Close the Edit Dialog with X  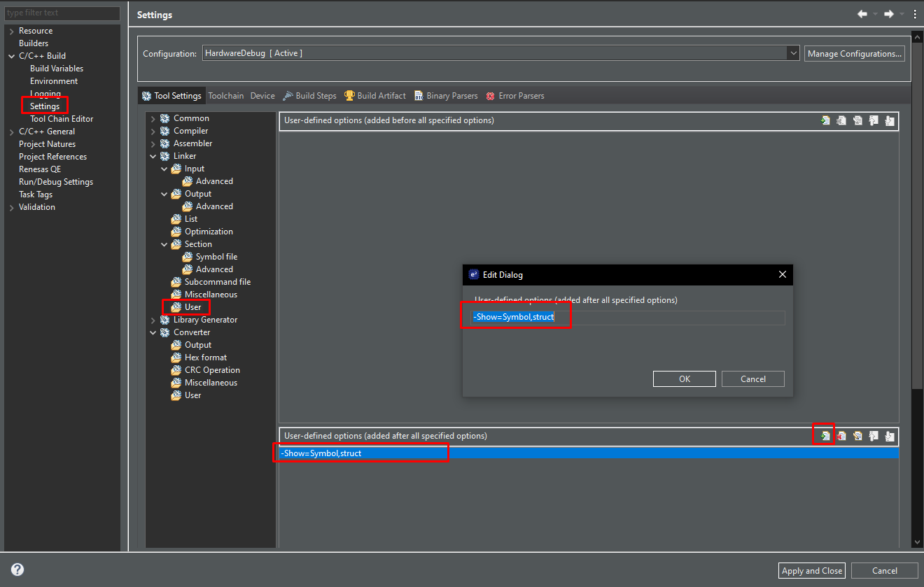[x=783, y=275]
